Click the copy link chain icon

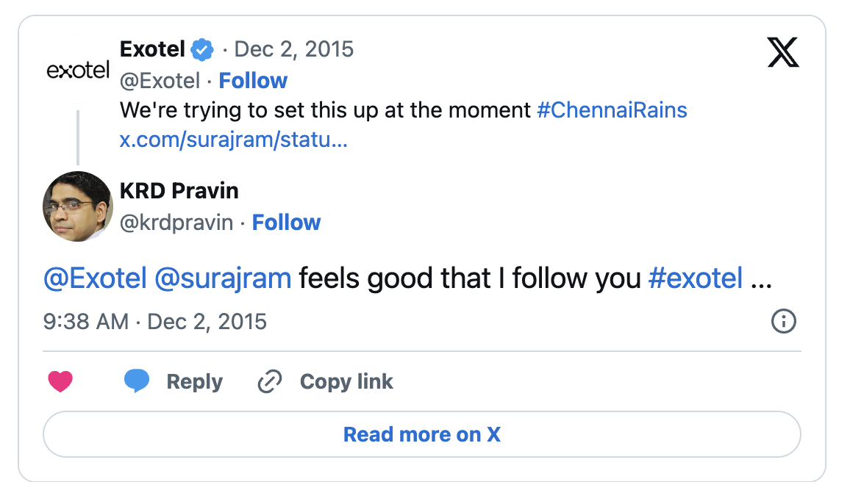pyautogui.click(x=270, y=382)
